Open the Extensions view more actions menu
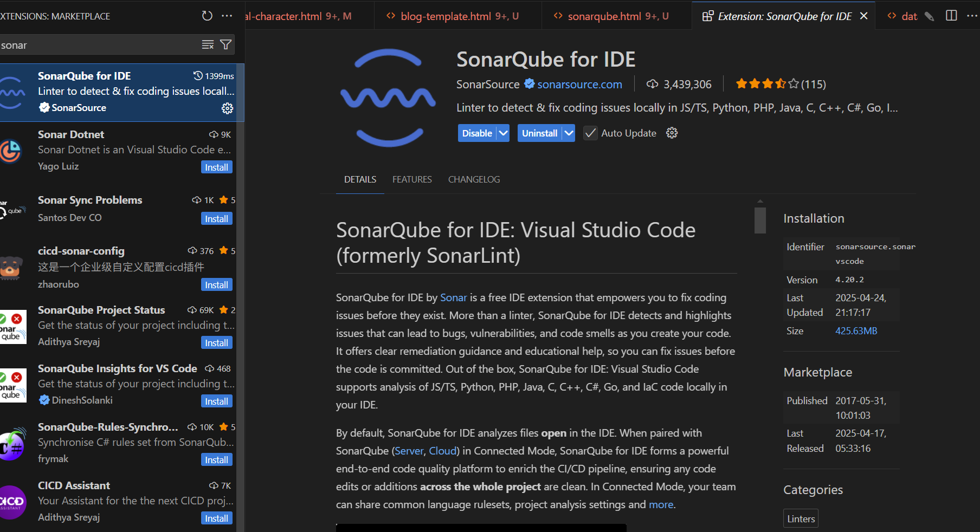This screenshot has height=532, width=980. pos(227,16)
